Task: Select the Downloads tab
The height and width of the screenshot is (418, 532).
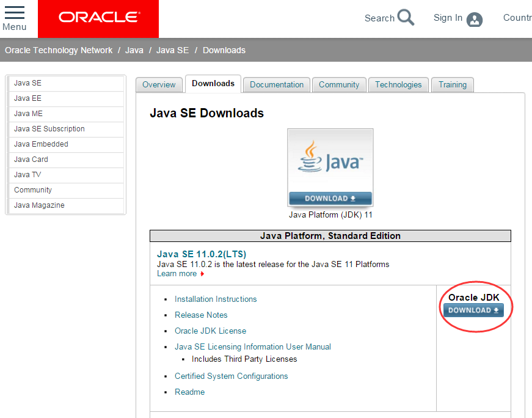Action: 213,84
